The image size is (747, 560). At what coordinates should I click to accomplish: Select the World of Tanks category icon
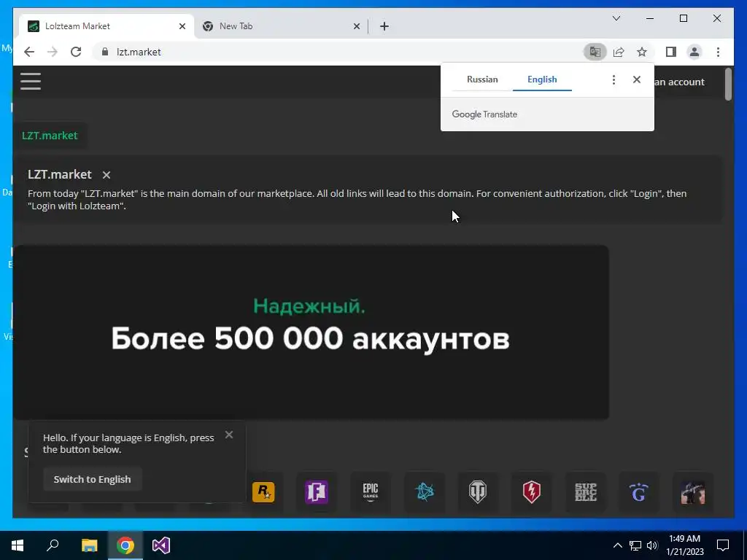click(478, 492)
